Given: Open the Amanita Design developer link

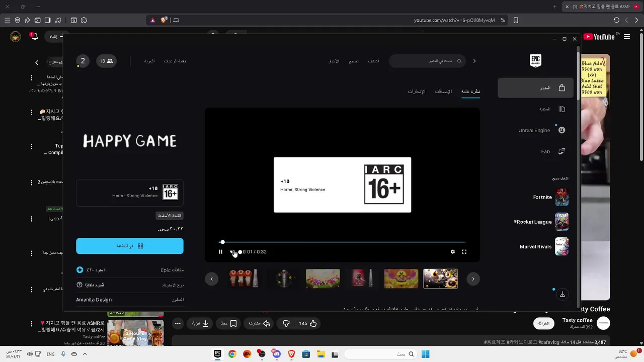Looking at the screenshot, I should click(94, 300).
